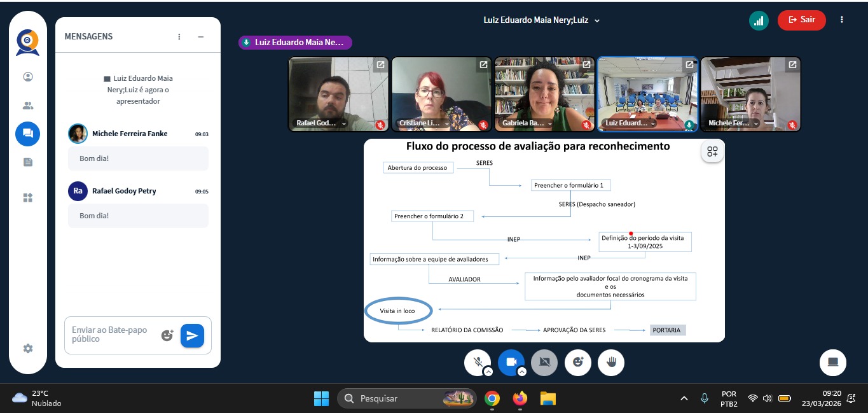The image size is (868, 413).
Task: Click the connection status signal icon
Action: [758, 20]
